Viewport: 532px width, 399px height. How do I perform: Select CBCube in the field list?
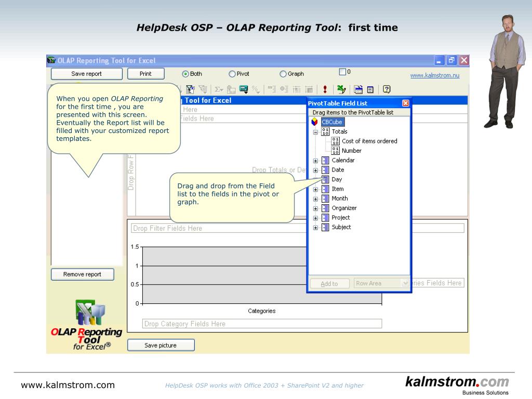tap(332, 122)
